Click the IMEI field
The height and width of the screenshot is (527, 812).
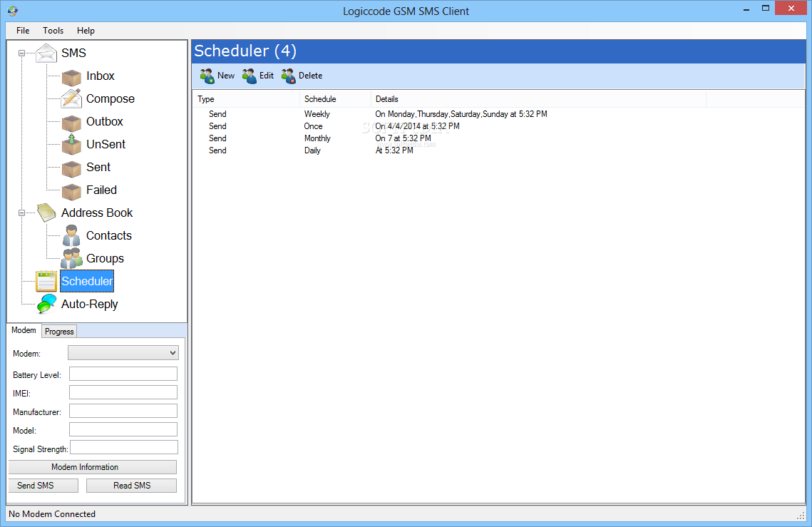123,392
